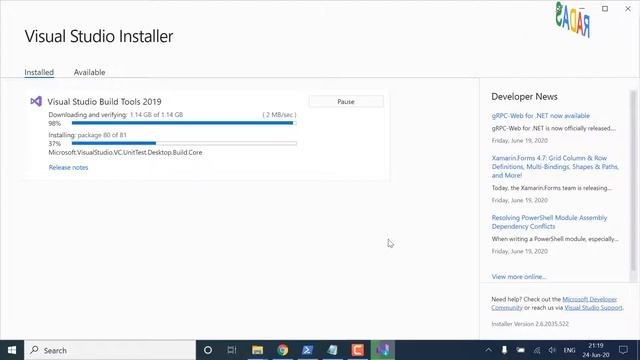Click the download progress bar at 98%
640x360 pixels.
click(184, 123)
